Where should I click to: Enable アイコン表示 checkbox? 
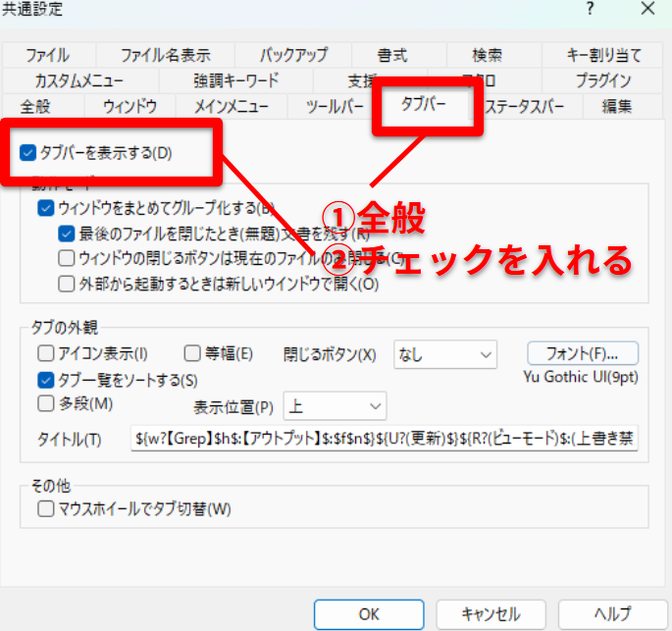click(x=46, y=354)
